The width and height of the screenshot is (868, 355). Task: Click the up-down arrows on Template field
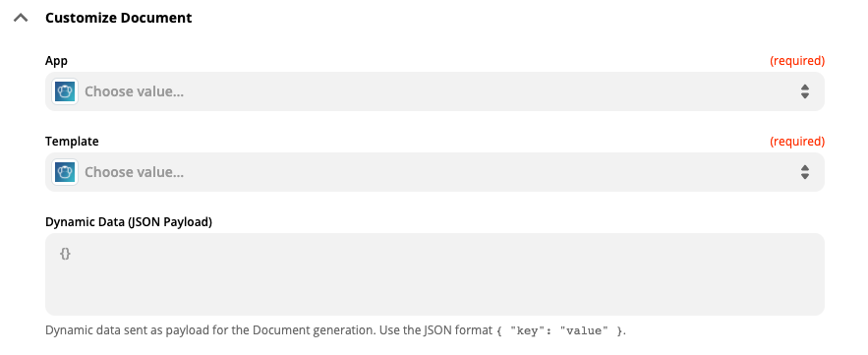(x=805, y=172)
